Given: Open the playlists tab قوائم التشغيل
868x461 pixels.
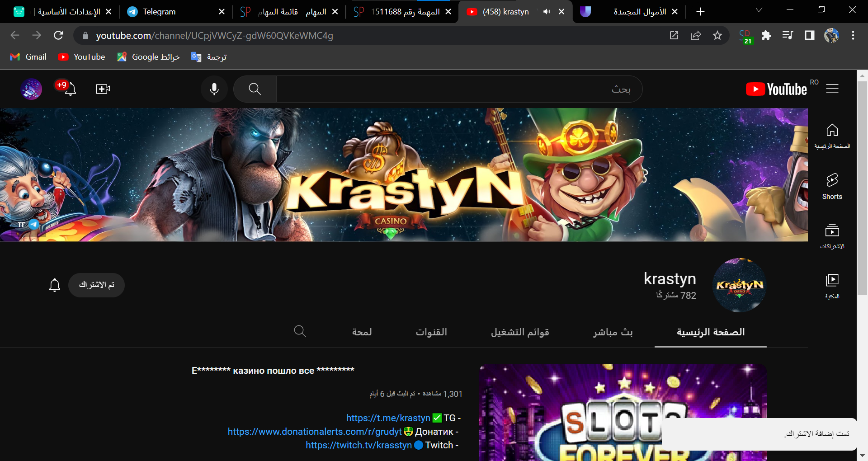Looking at the screenshot, I should tap(520, 332).
